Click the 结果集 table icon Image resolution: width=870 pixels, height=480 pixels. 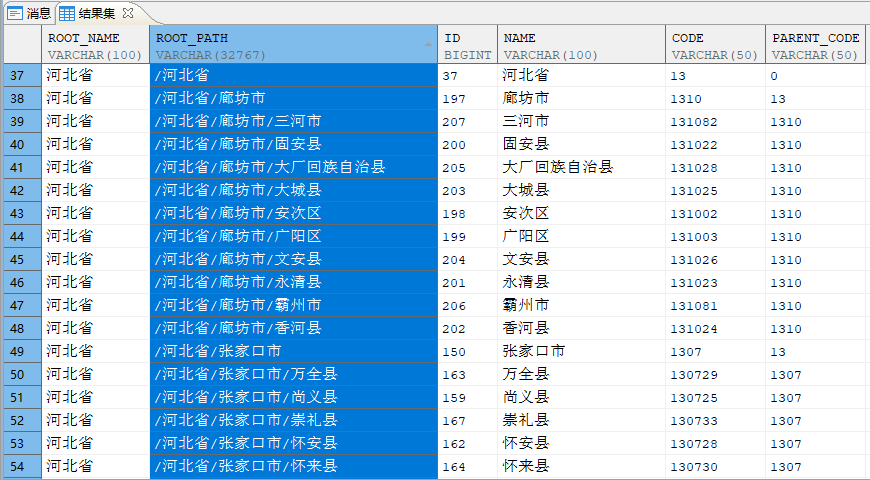[67, 13]
